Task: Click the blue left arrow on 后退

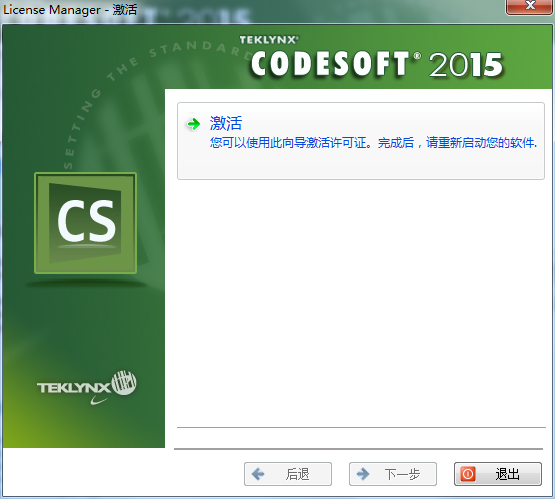Action: coord(258,474)
